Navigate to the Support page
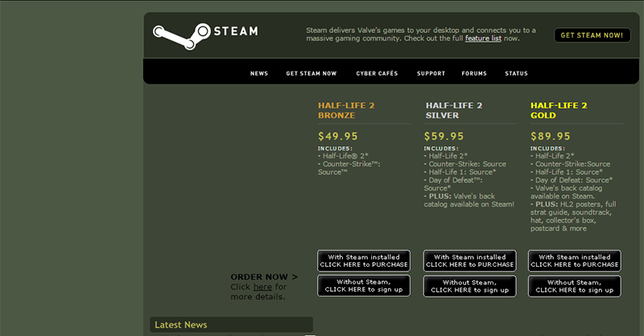Screen dimensions: 644x336 click(431, 74)
